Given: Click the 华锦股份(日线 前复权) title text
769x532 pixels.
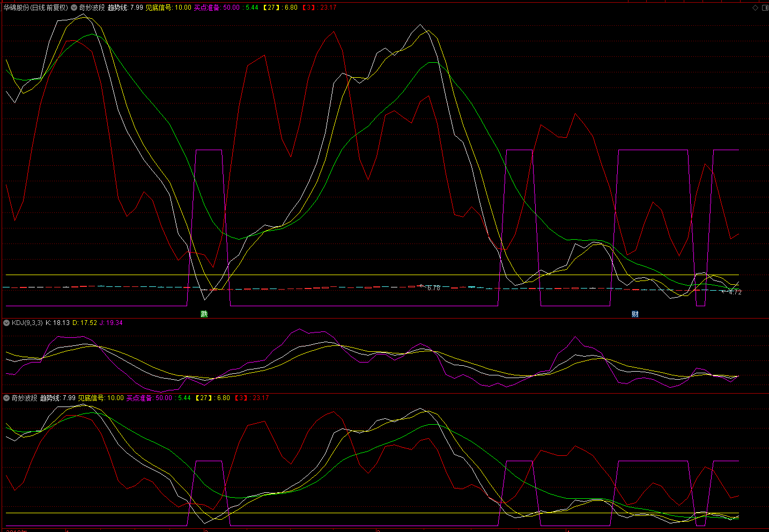Looking at the screenshot, I should coord(36,8).
